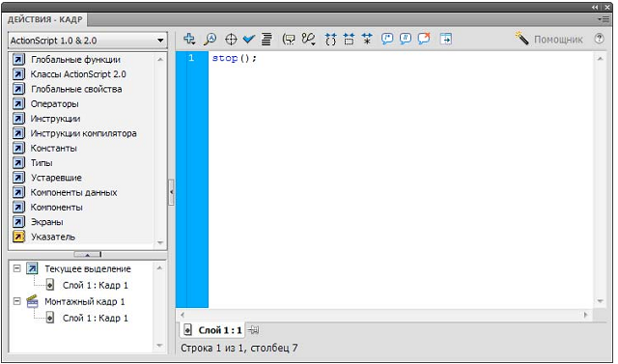
Task: Open Типы category
Action: [42, 163]
